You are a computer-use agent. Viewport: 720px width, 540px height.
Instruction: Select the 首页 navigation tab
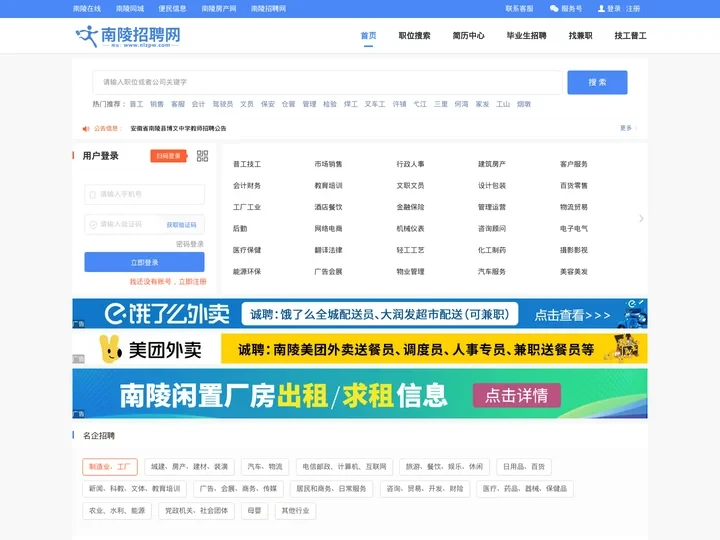click(x=368, y=36)
